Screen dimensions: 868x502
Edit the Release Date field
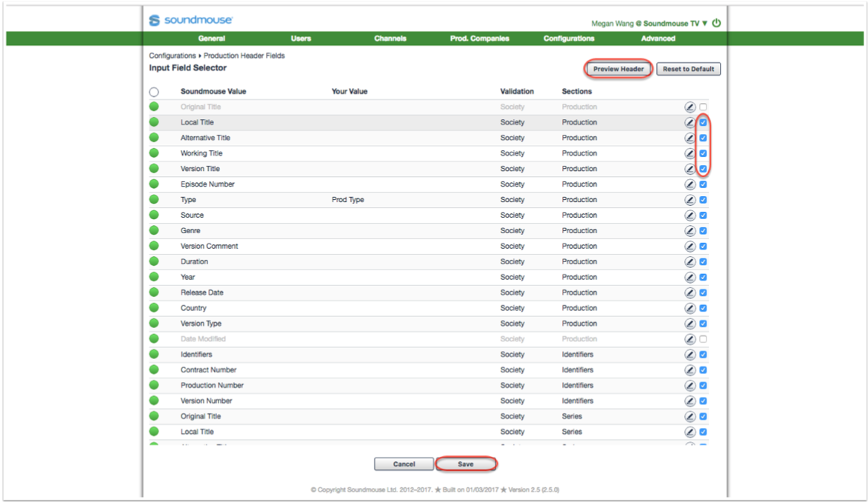690,292
